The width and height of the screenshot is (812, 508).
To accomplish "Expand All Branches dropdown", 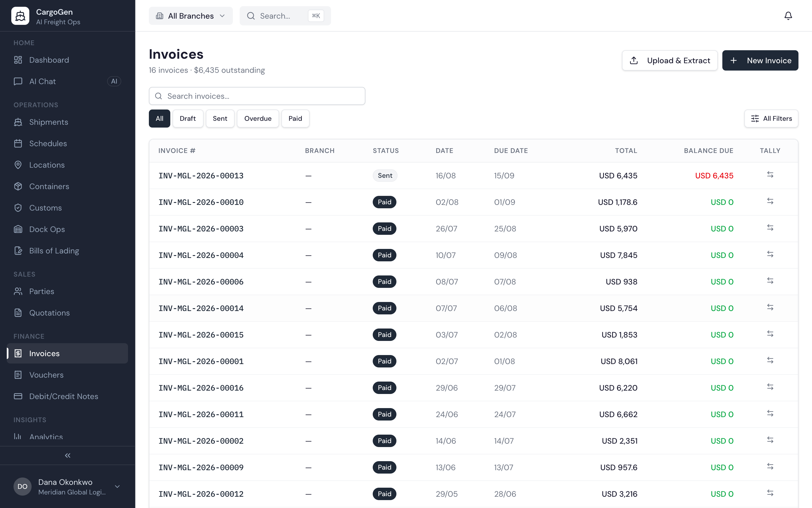I will (x=191, y=16).
